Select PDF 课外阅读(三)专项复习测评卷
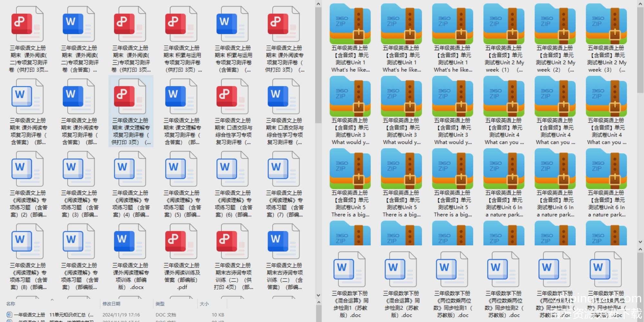The height and width of the screenshot is (322, 644). (131, 40)
